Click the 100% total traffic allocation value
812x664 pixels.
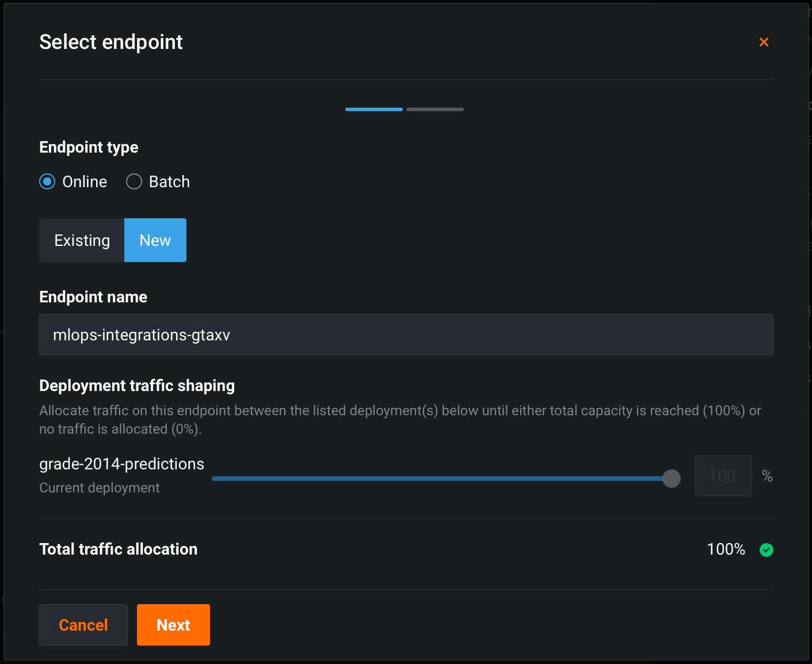point(726,549)
